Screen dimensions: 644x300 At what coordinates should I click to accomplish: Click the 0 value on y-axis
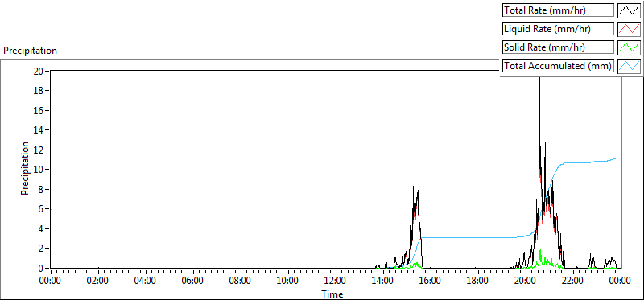42,268
